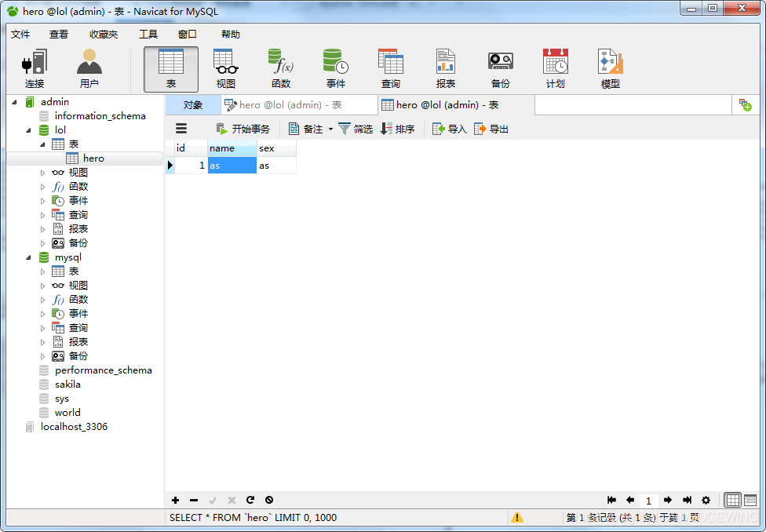Go to previous page arrow

pyautogui.click(x=629, y=500)
